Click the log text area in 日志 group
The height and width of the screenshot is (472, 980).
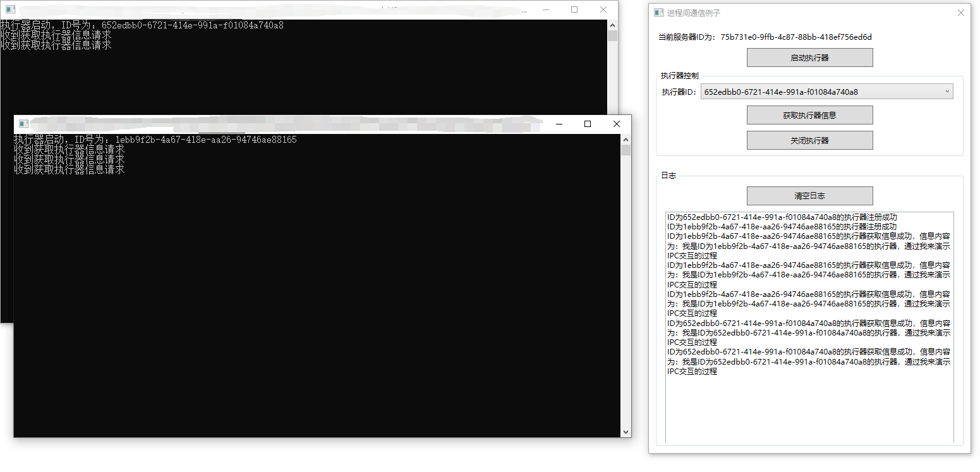coord(809,327)
